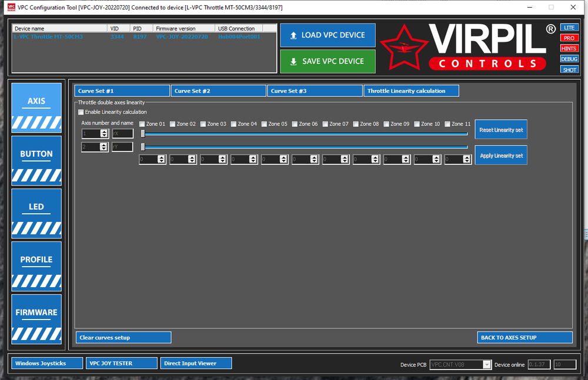Check the Zone 01 checkbox
Image resolution: width=588 pixels, height=380 pixels.
click(x=142, y=124)
